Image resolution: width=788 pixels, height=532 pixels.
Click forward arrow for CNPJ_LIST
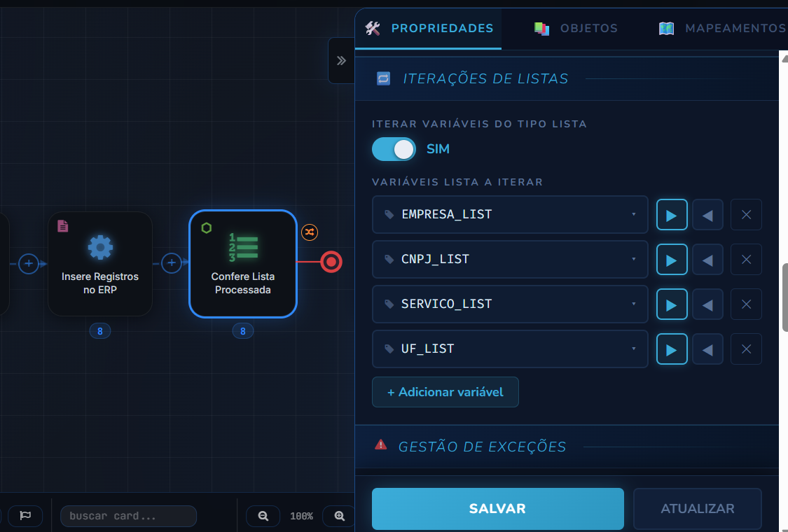672,260
